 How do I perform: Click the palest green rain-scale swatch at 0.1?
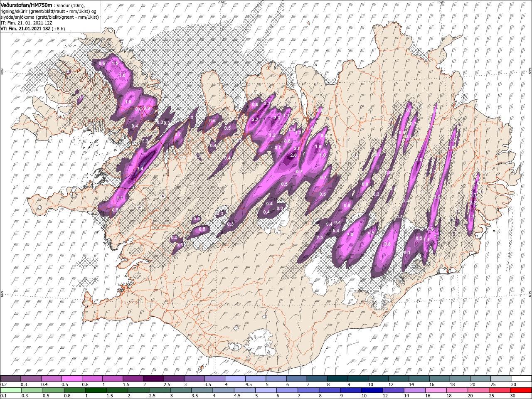[x=11, y=390]
